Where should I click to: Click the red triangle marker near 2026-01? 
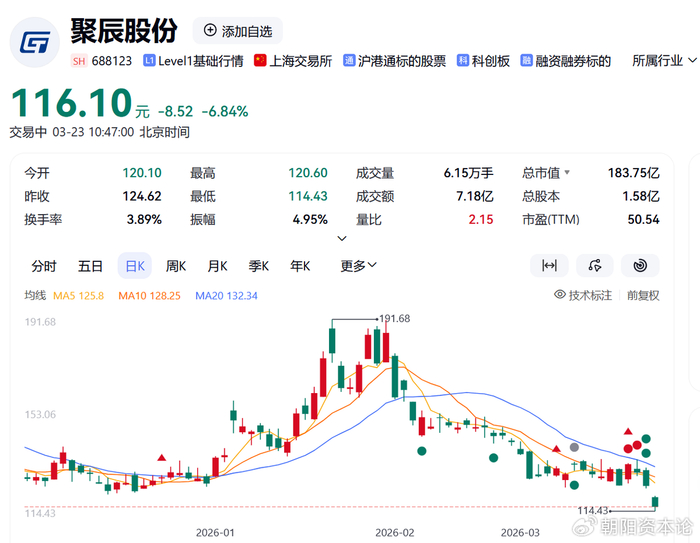pyautogui.click(x=162, y=458)
